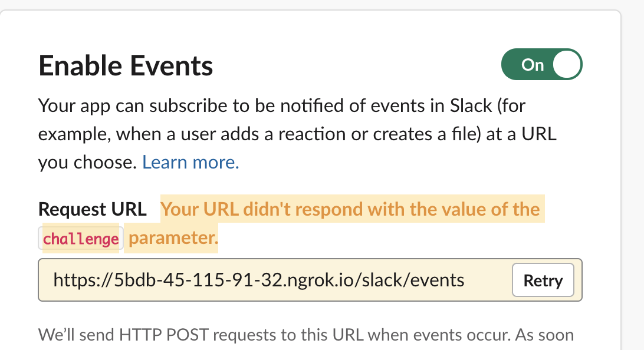Screen dimensions: 644x350
Task: Click the word challenge in the warning
Action: pos(80,238)
